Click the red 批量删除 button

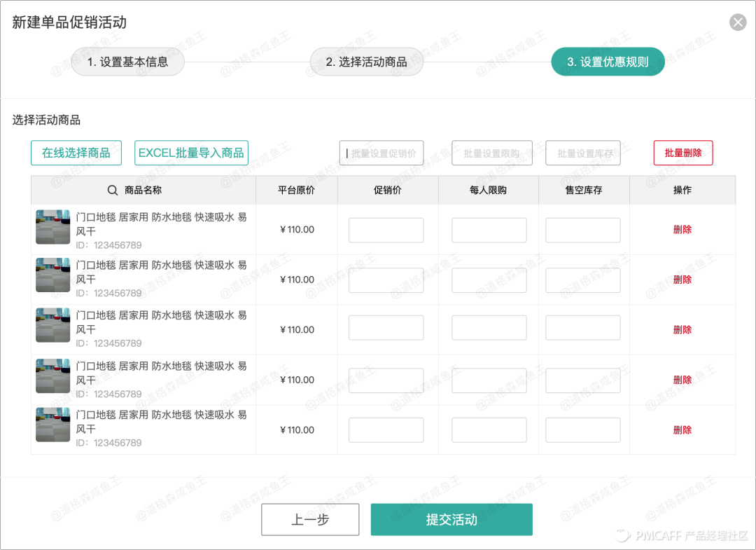[x=683, y=153]
